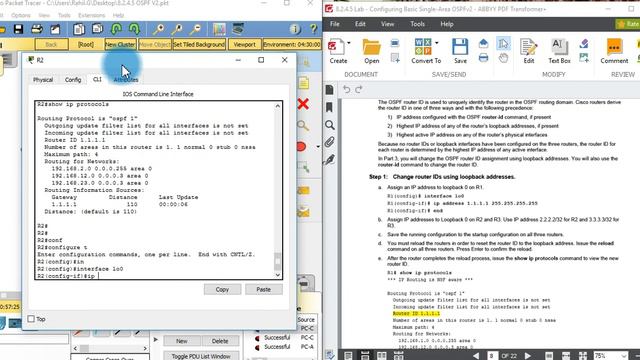Switch to the Config tab in R2 window
640x360 pixels.
click(73, 80)
